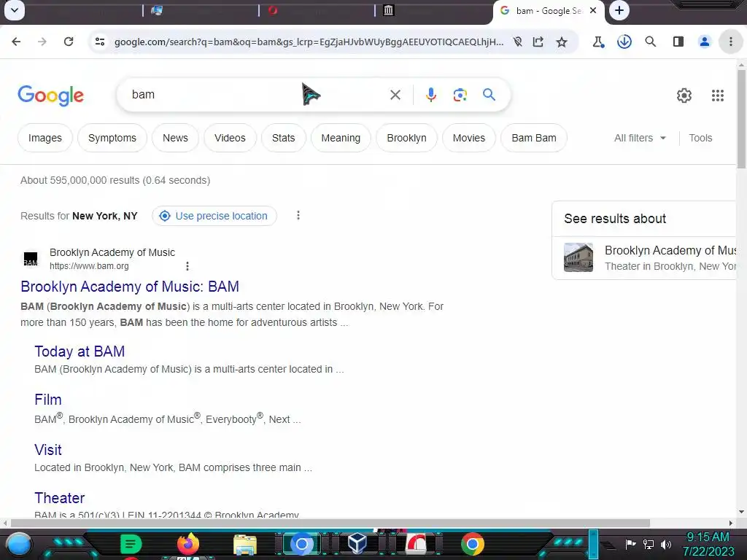Viewport: 747px width, 560px height.
Task: Switch to the museum-icon tab
Action: coord(388,10)
